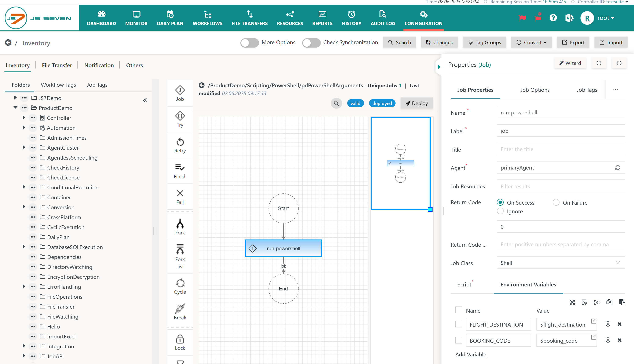Remove the BOOKING_CODE variable
Screen dimensions: 634x364
[619, 340]
